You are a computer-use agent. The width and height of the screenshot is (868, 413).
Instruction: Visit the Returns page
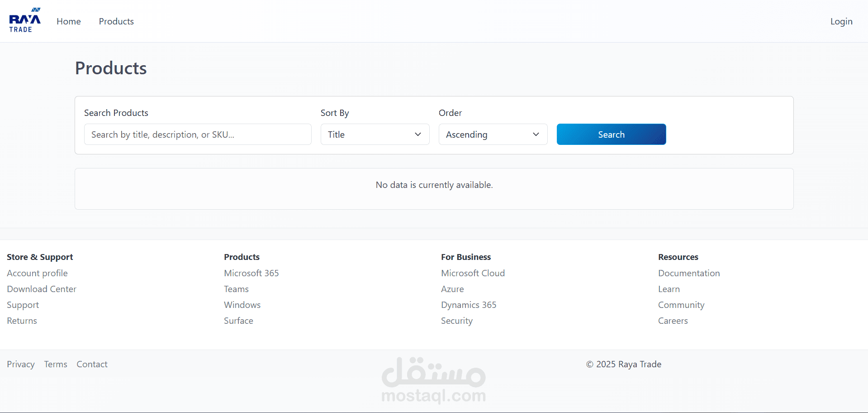click(x=22, y=321)
